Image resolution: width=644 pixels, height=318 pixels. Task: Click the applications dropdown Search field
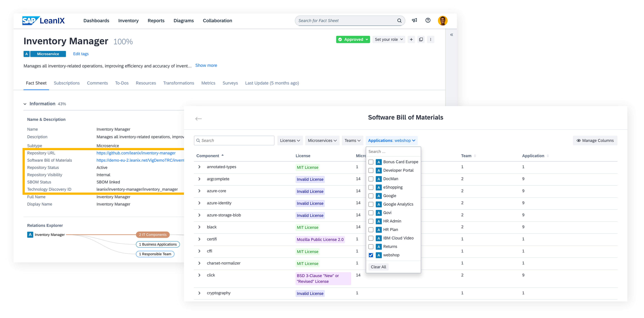pos(393,152)
